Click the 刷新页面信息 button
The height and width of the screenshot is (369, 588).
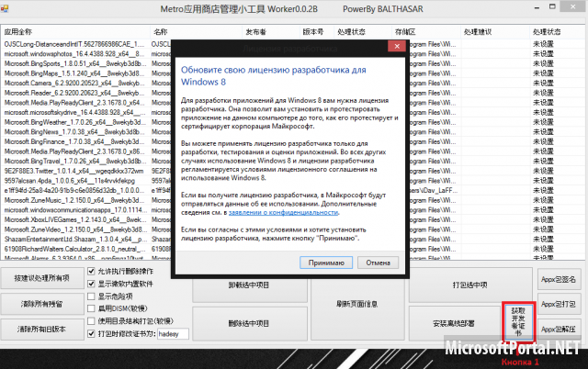357,304
